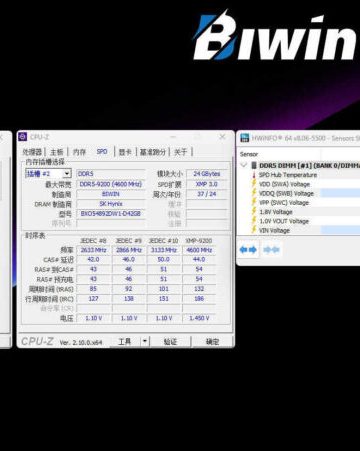Open the 插槽 #2 slot selection dropdown
This screenshot has height=451, width=360.
pos(48,174)
